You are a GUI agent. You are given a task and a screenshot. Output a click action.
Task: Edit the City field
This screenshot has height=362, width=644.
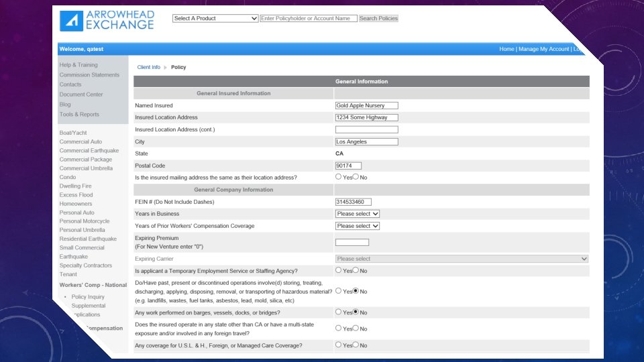click(x=367, y=141)
